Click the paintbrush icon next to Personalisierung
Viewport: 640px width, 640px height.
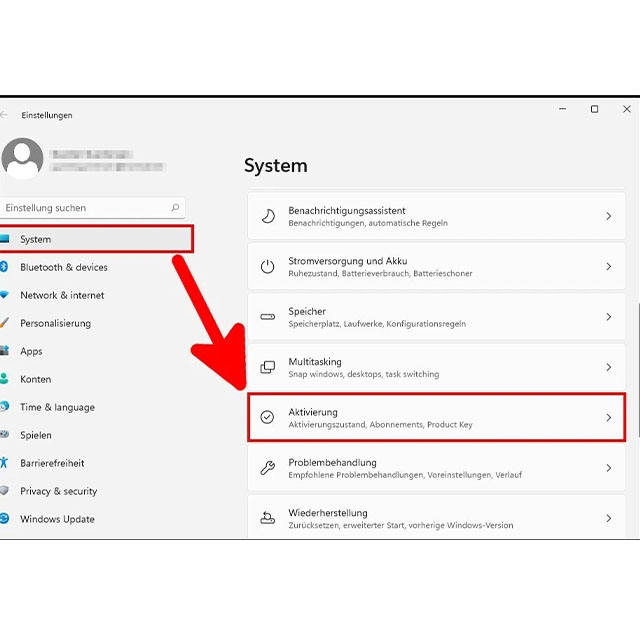tap(4, 323)
